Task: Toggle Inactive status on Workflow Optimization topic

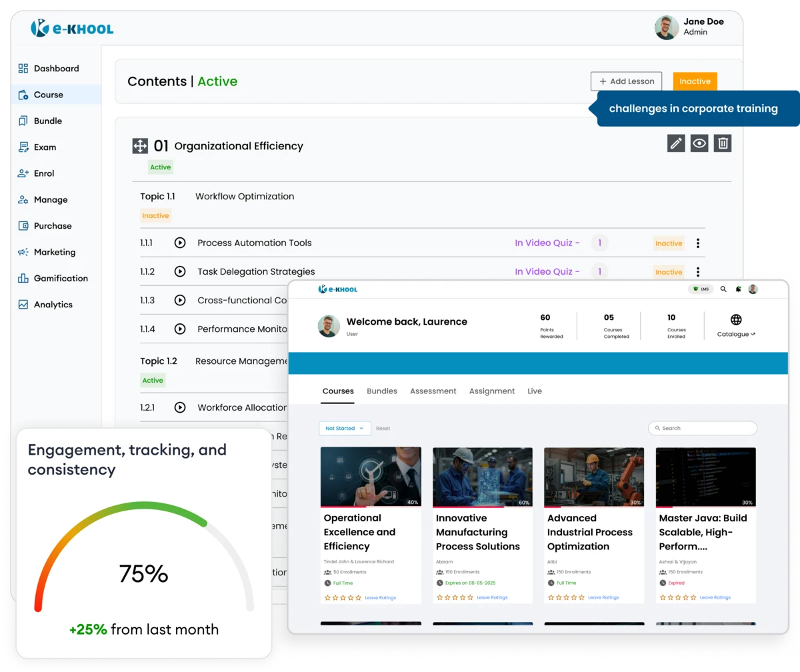Action: (155, 216)
